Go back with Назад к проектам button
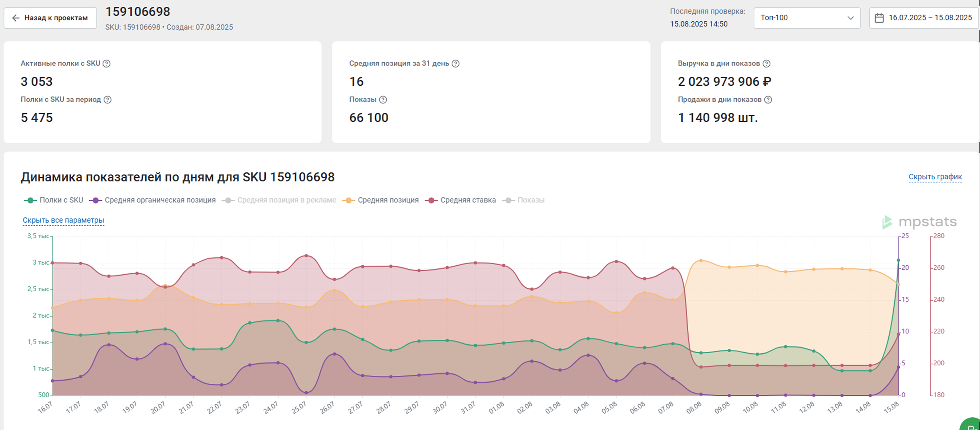 tap(50, 18)
